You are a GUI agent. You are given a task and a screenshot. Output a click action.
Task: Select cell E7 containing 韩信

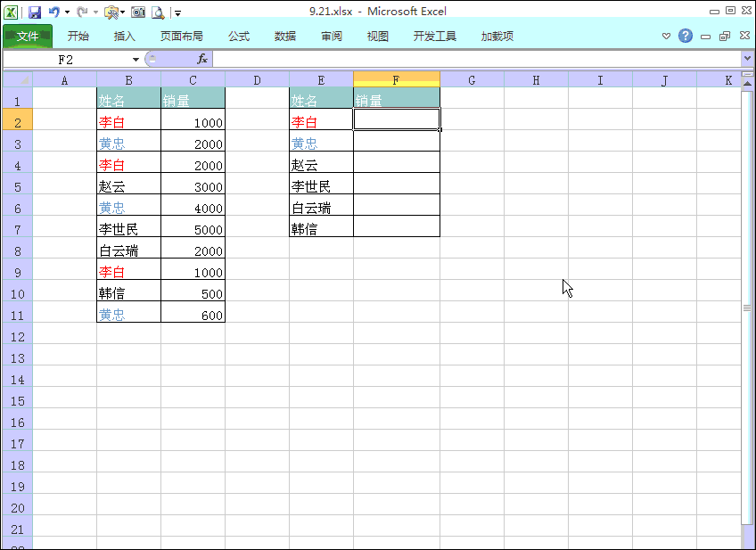(321, 226)
